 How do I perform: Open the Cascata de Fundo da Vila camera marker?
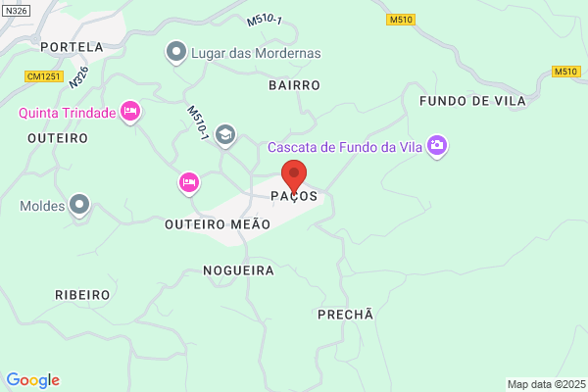pos(437,146)
